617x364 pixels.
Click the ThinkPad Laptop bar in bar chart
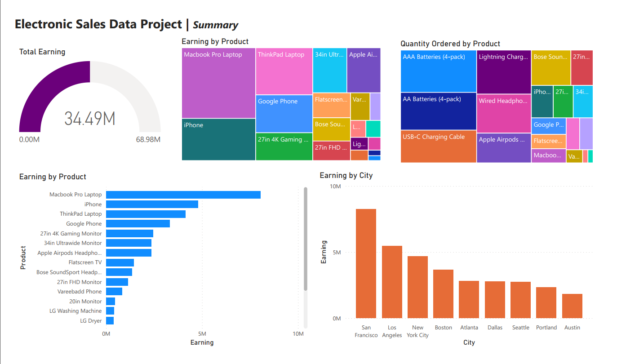[146, 214]
